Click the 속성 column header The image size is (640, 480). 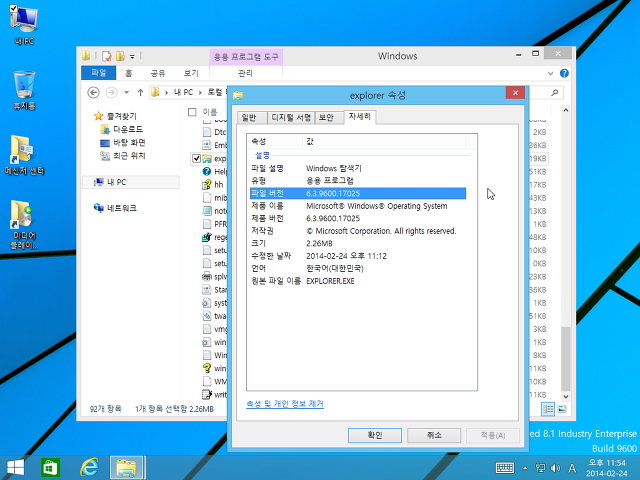coord(275,141)
